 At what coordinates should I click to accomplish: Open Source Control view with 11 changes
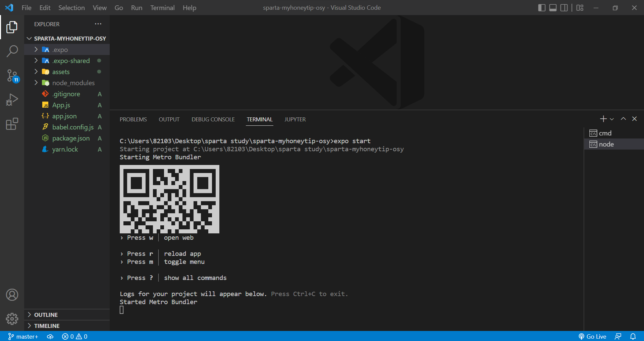pyautogui.click(x=12, y=76)
